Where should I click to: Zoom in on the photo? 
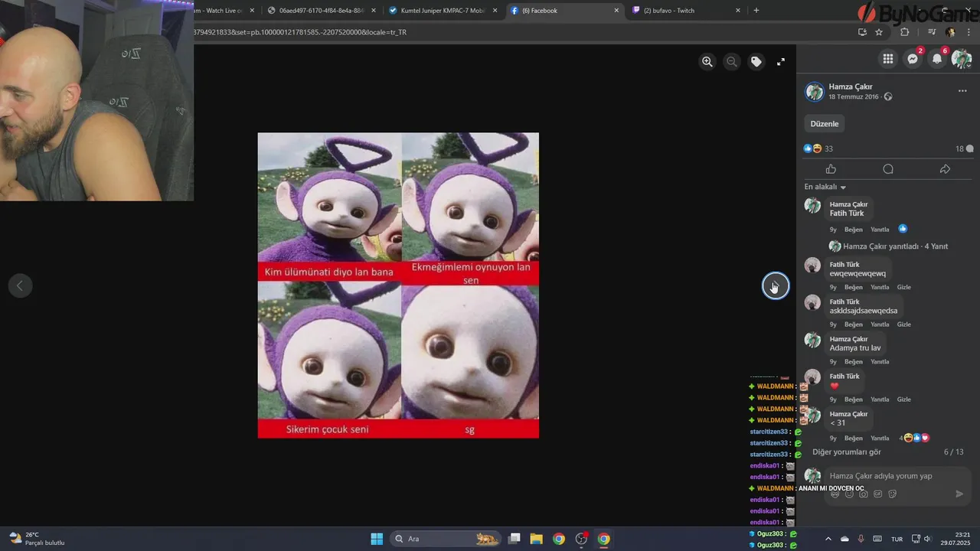point(707,62)
